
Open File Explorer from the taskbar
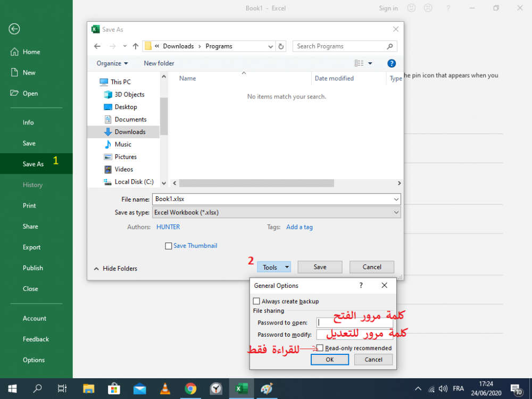[x=88, y=389]
